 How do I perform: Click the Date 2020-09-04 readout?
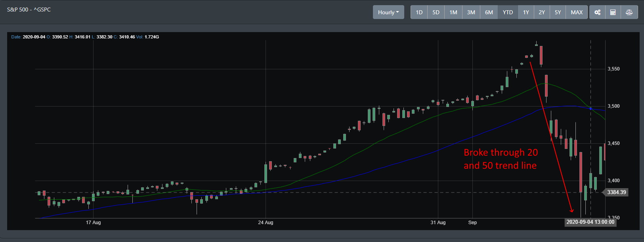(28, 37)
